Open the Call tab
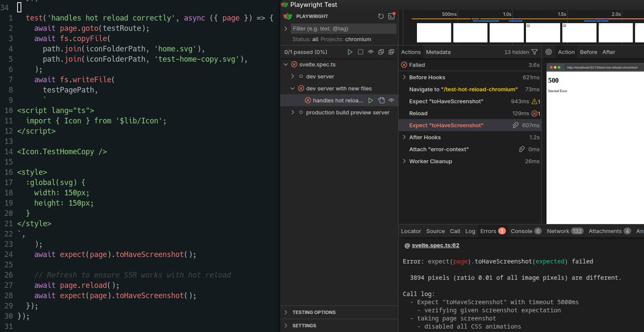644x332 pixels. click(x=455, y=231)
